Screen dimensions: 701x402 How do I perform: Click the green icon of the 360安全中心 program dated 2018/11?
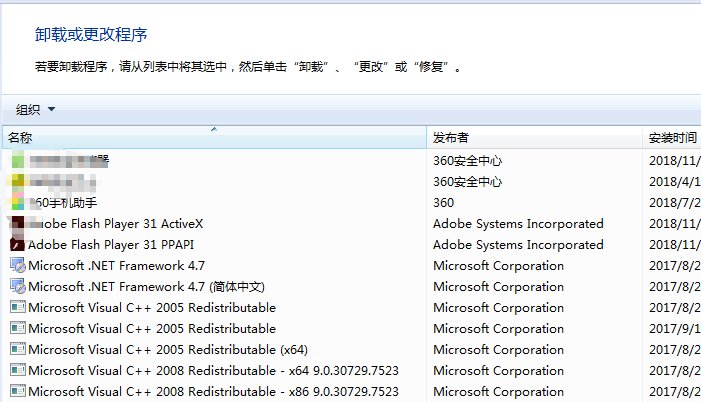click(18, 160)
